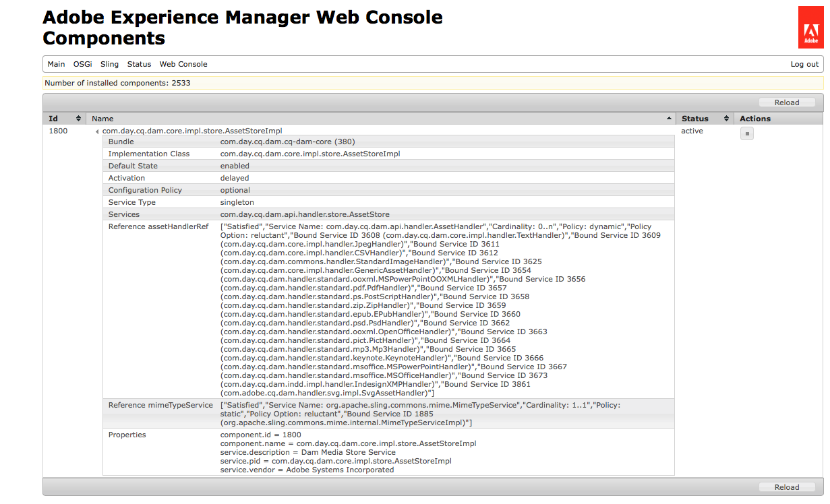Click the Name column sort arrow

[669, 119]
